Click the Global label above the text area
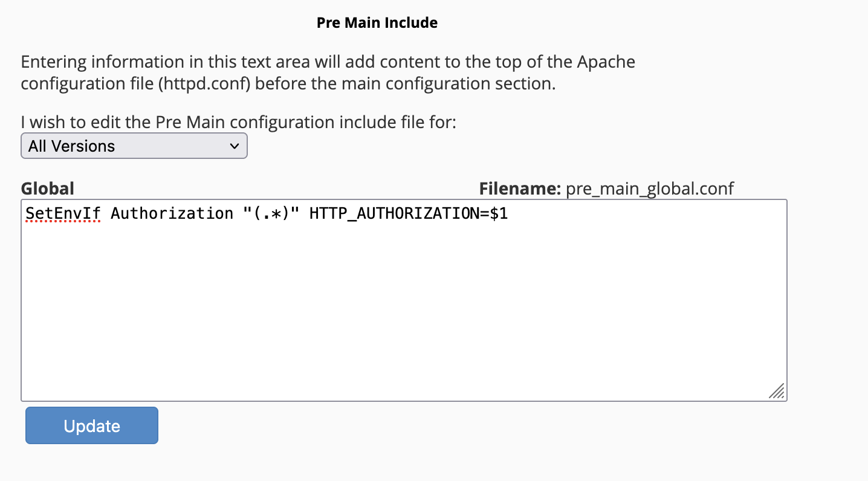The width and height of the screenshot is (868, 481). tap(48, 189)
